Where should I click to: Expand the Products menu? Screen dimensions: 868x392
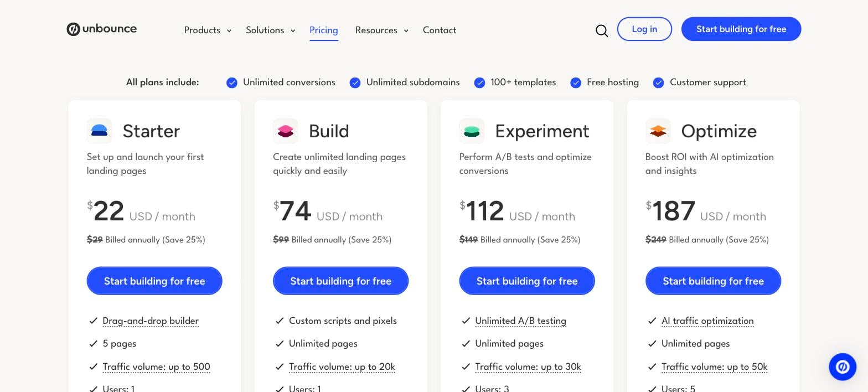click(208, 30)
